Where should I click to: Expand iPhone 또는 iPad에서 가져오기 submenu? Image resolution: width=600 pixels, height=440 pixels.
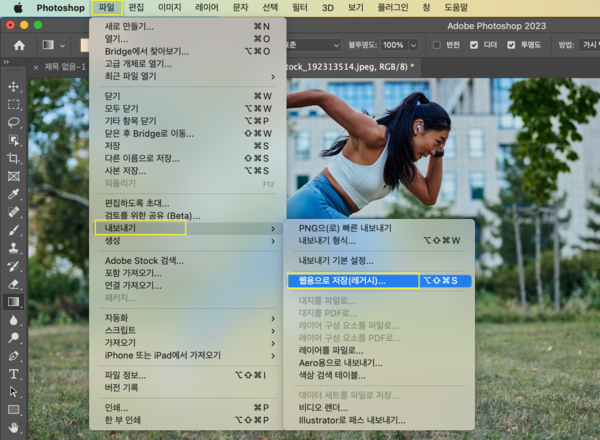click(x=189, y=355)
